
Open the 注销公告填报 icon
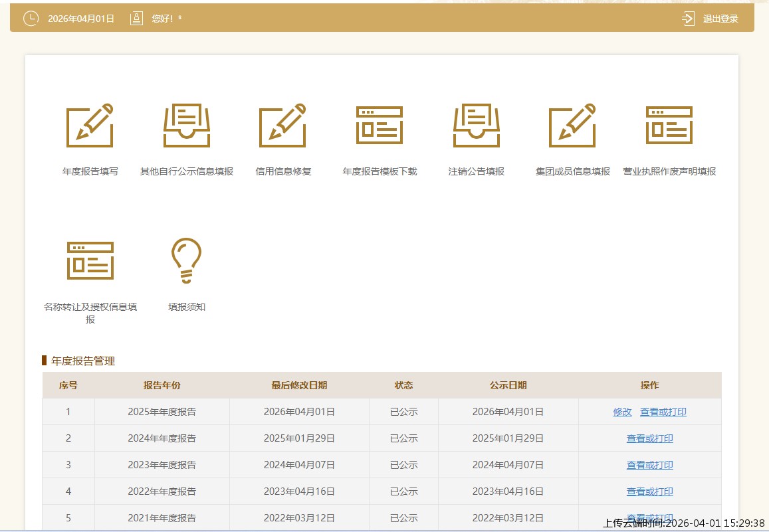477,126
